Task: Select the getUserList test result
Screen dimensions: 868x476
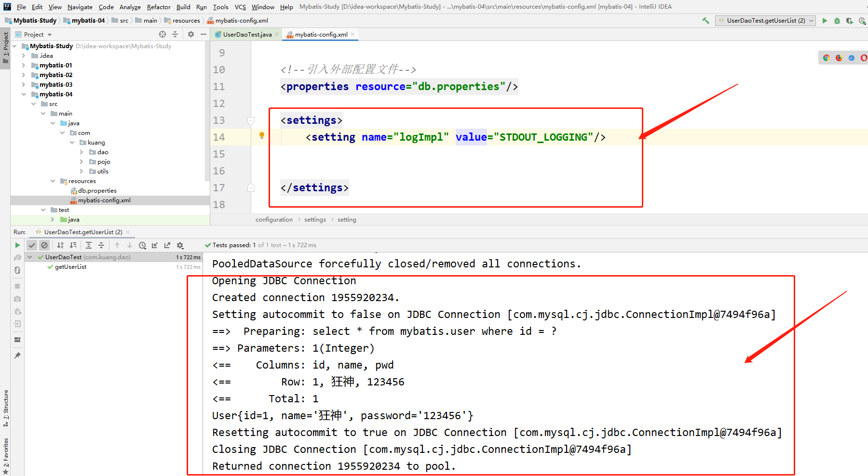Action: coord(70,267)
